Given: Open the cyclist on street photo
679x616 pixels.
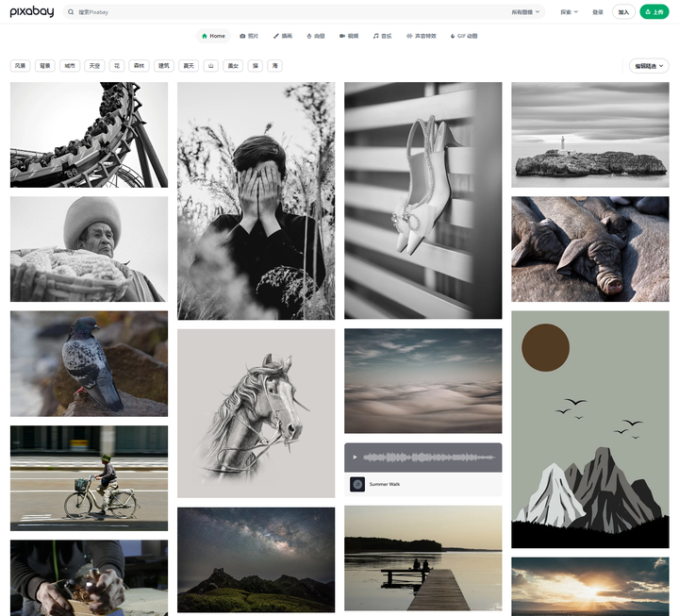Looking at the screenshot, I should tap(89, 478).
